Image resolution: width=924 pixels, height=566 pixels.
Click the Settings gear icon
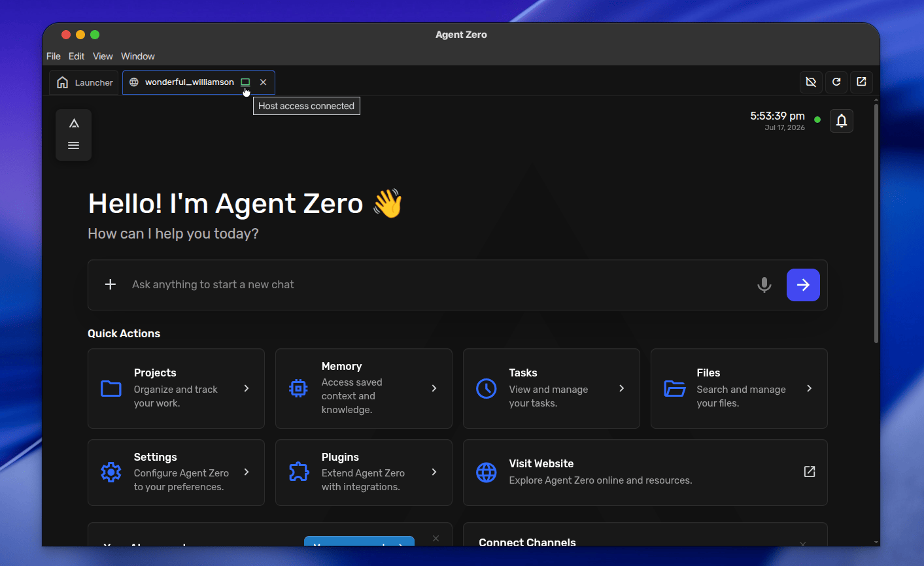pyautogui.click(x=111, y=472)
